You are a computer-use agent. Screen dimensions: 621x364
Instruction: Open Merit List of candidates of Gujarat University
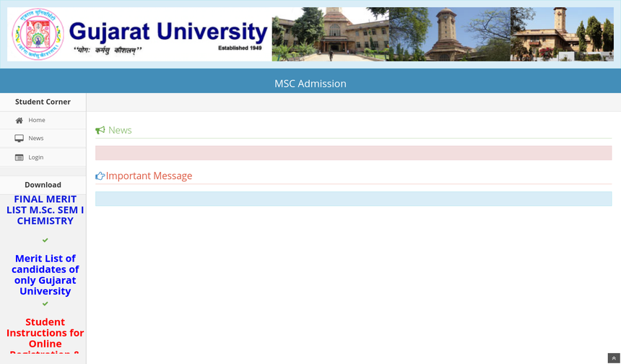coord(45,275)
